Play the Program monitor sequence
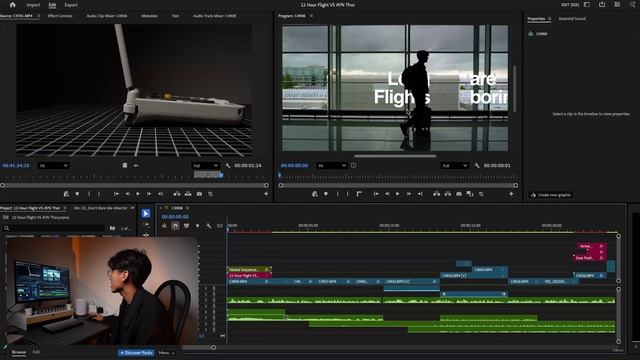The image size is (640, 360). (398, 194)
